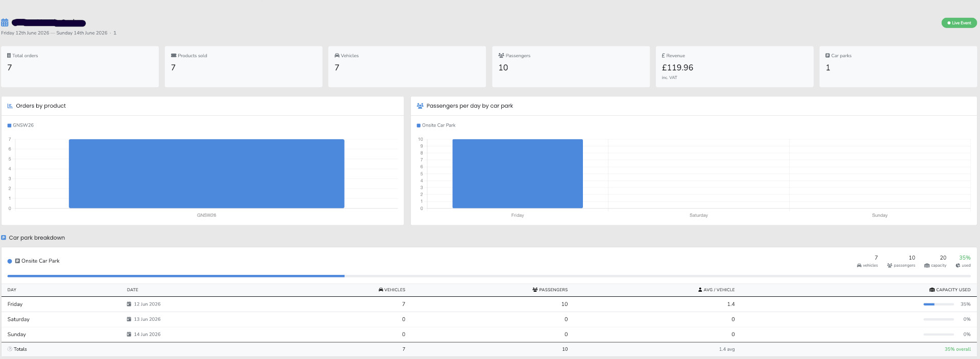
Task: Click the CAPACITY USED column header
Action: click(x=950, y=290)
